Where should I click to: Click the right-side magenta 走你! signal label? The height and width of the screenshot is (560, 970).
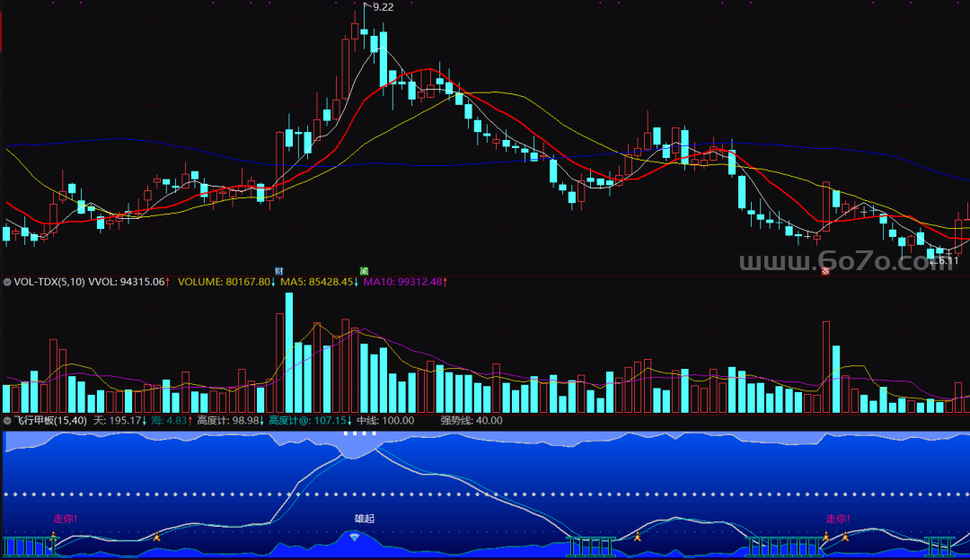coord(838,519)
